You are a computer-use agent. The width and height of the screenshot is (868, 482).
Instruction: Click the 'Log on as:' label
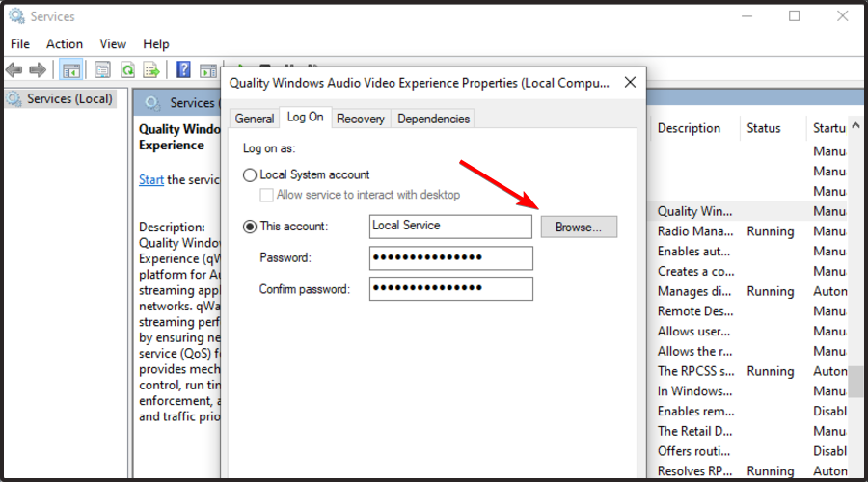pos(269,148)
